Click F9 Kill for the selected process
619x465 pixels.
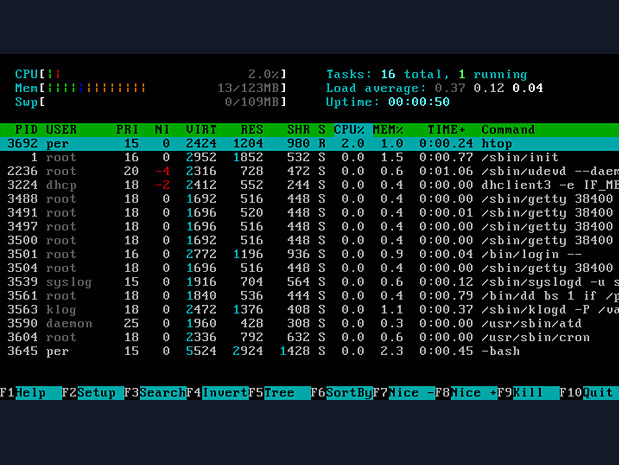tap(528, 393)
